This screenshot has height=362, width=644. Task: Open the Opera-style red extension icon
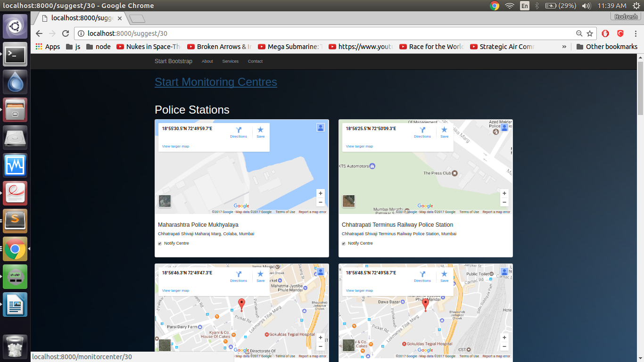pos(606,33)
